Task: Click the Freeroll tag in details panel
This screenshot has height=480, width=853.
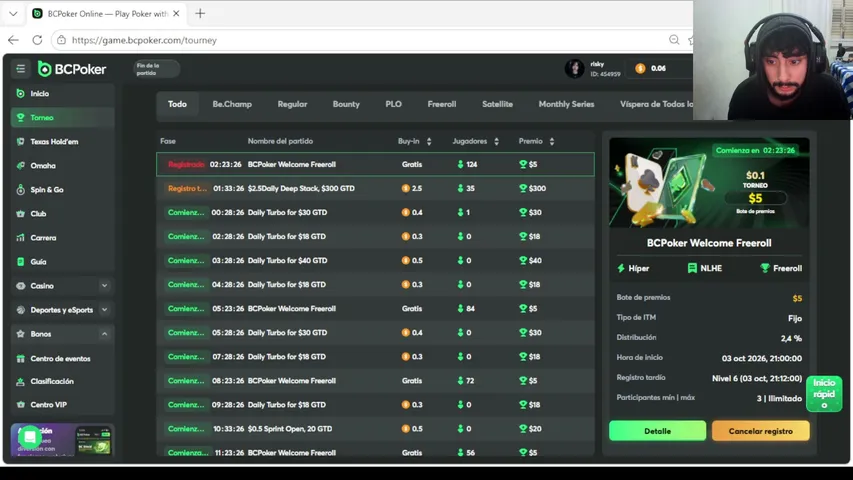Action: 781,268
